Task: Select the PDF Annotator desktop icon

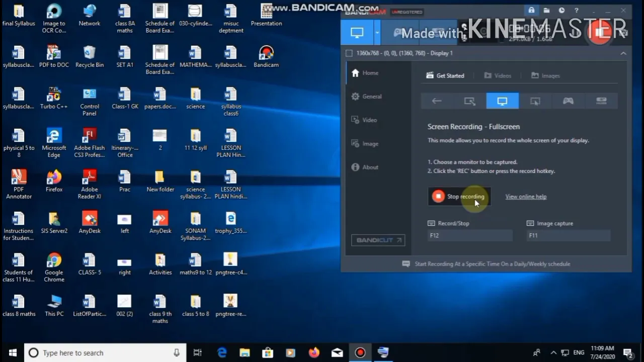Action: [19, 184]
